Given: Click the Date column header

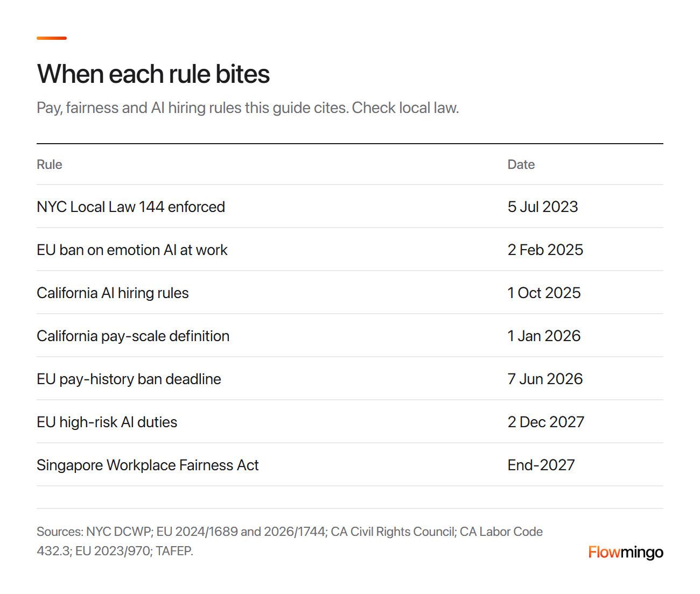Looking at the screenshot, I should (x=521, y=165).
